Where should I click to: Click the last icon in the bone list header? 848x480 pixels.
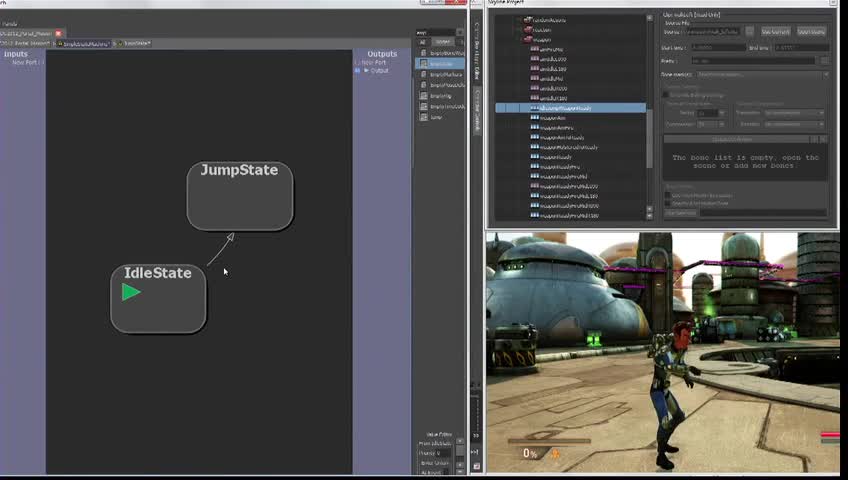click(823, 139)
